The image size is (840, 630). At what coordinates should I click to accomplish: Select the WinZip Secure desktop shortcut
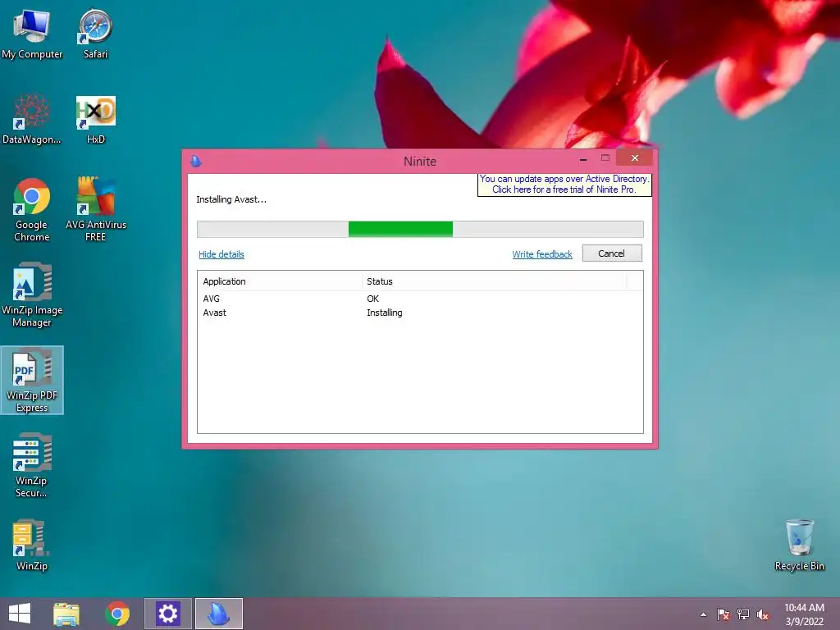[x=32, y=466]
